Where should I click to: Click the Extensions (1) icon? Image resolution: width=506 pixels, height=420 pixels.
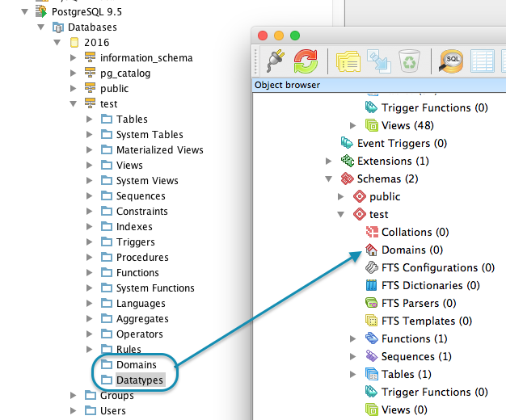coord(348,161)
